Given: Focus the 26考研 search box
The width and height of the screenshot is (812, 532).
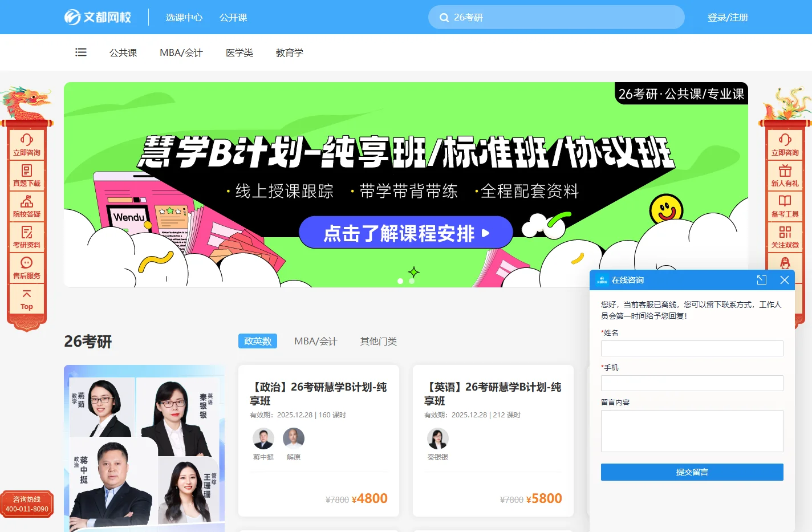Looking at the screenshot, I should click(x=557, y=17).
